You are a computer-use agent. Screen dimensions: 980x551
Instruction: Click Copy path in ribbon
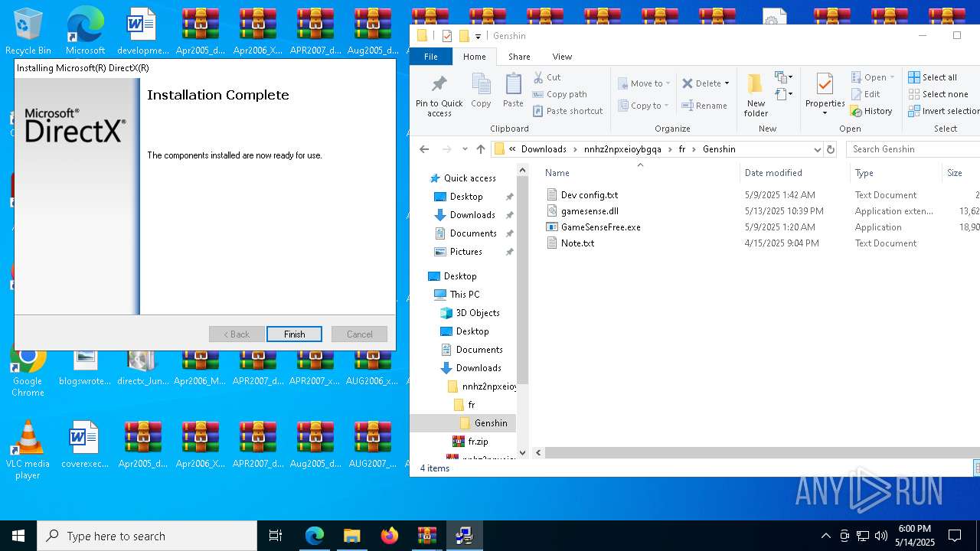coord(560,94)
